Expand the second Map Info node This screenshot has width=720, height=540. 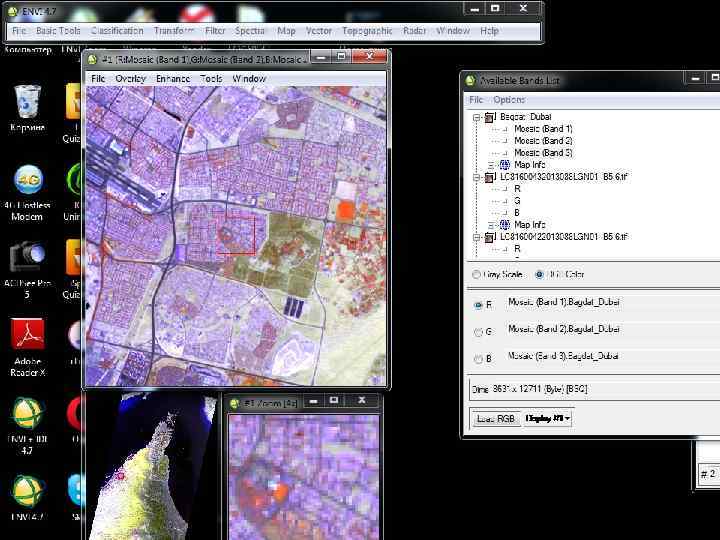[x=491, y=225]
